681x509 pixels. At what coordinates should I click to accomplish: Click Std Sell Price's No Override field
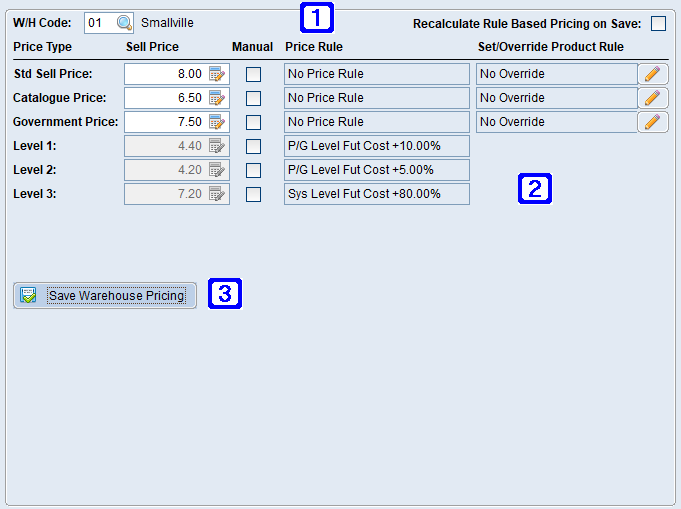[x=555, y=74]
